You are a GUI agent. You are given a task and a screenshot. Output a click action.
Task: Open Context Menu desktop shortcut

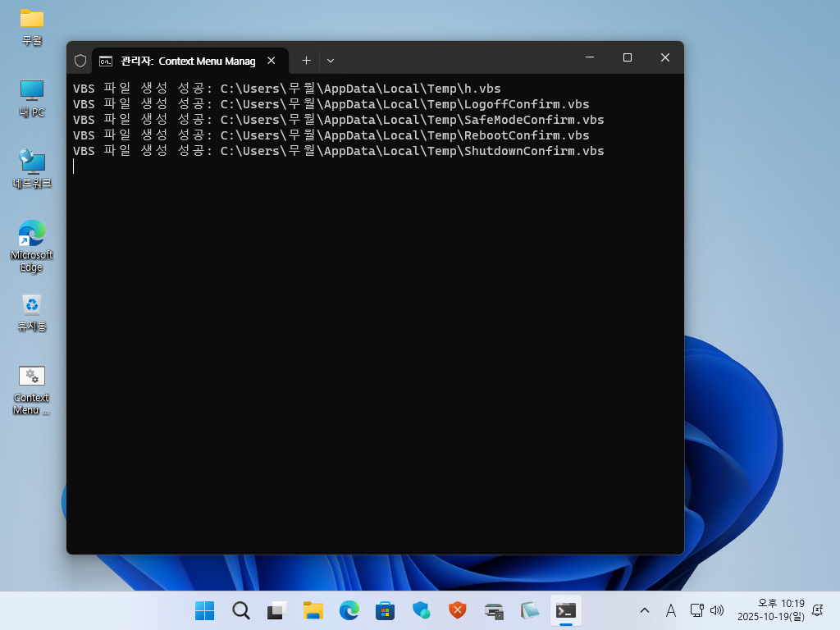(32, 390)
